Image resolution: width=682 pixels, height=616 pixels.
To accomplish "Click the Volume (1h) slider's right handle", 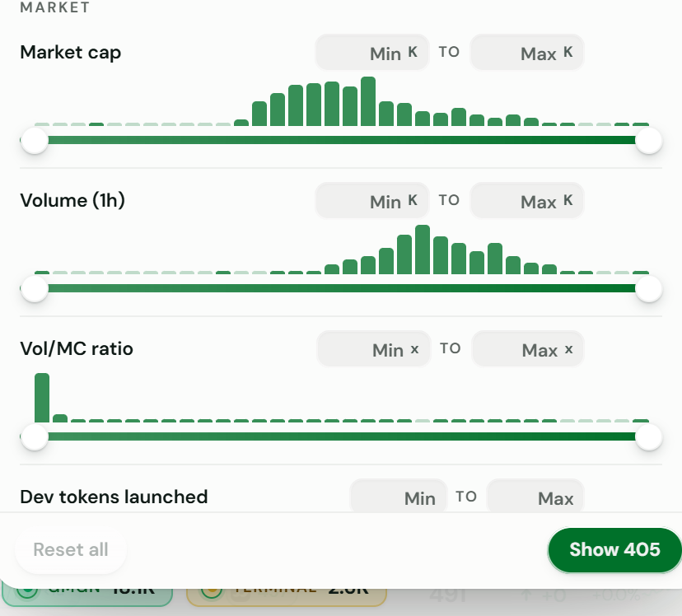I will [x=648, y=289].
